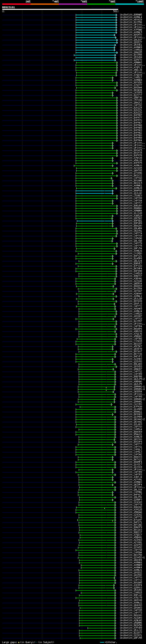Click the red ~20% identity legend bar
Screen dimensions: 146x644
(x=16, y=4)
